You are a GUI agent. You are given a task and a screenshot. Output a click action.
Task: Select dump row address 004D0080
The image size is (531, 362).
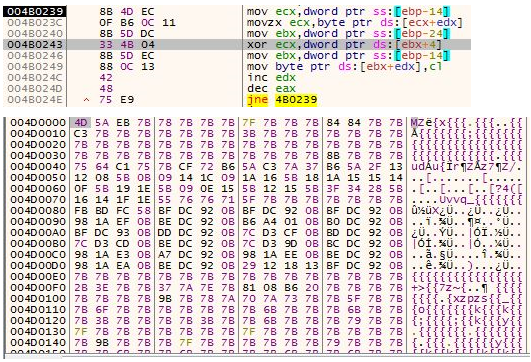[x=38, y=210]
